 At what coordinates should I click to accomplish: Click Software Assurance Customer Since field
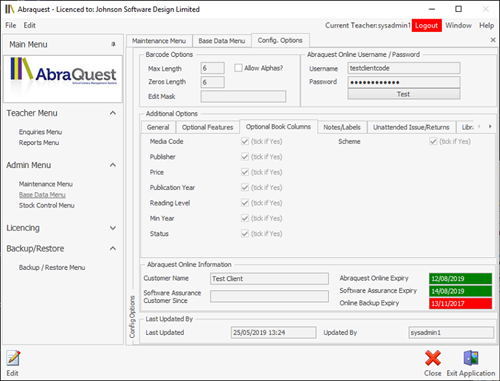(x=269, y=297)
